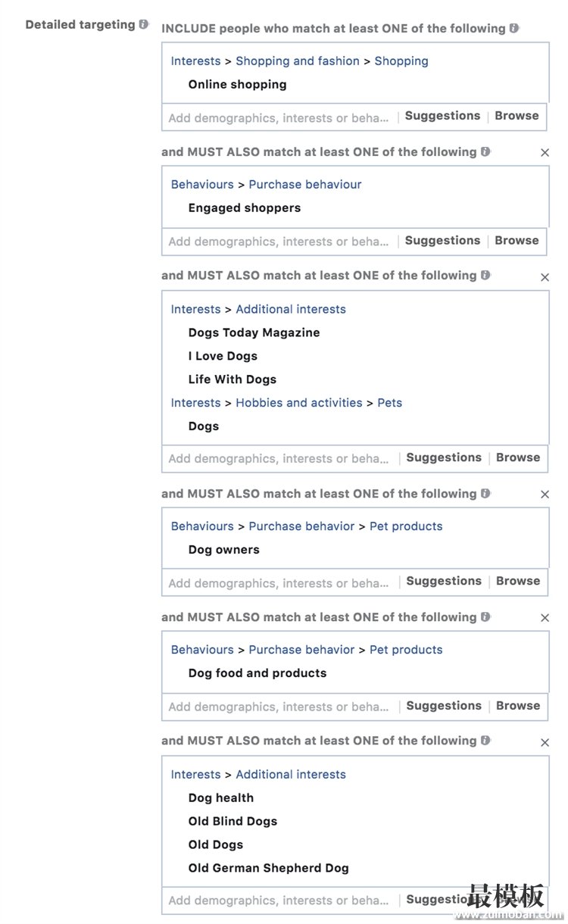Click info icon beside Detailed targeting label
Screen dimensions: 568x924
144,24
